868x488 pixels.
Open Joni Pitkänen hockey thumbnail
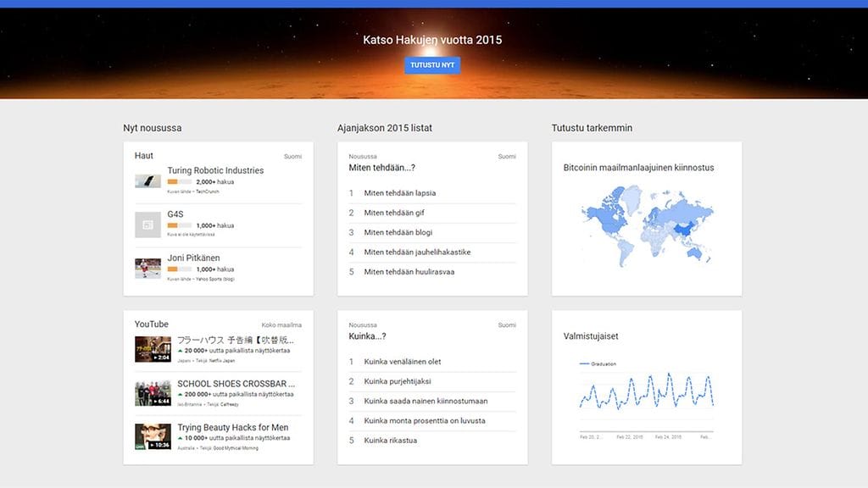147,269
